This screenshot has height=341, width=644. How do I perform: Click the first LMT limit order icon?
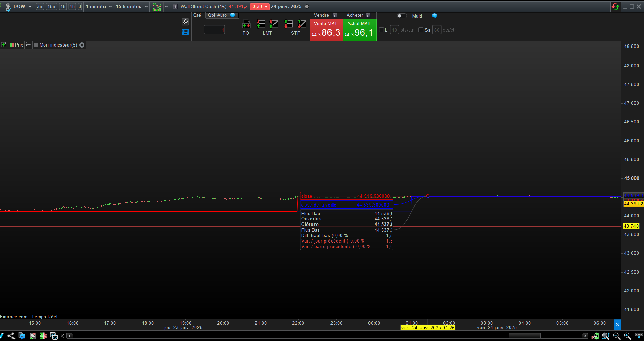261,24
